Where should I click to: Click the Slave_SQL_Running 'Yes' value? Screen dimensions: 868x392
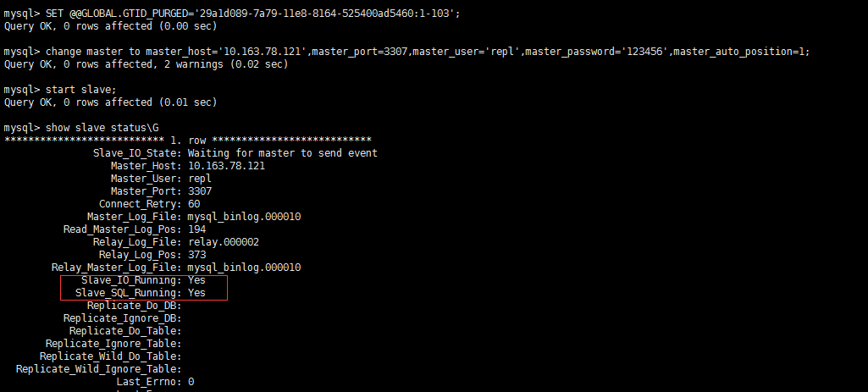[x=196, y=293]
